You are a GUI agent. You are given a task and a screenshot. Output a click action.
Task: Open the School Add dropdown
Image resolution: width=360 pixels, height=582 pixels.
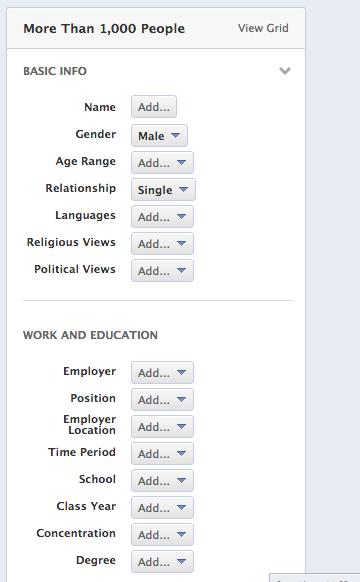[x=162, y=481]
